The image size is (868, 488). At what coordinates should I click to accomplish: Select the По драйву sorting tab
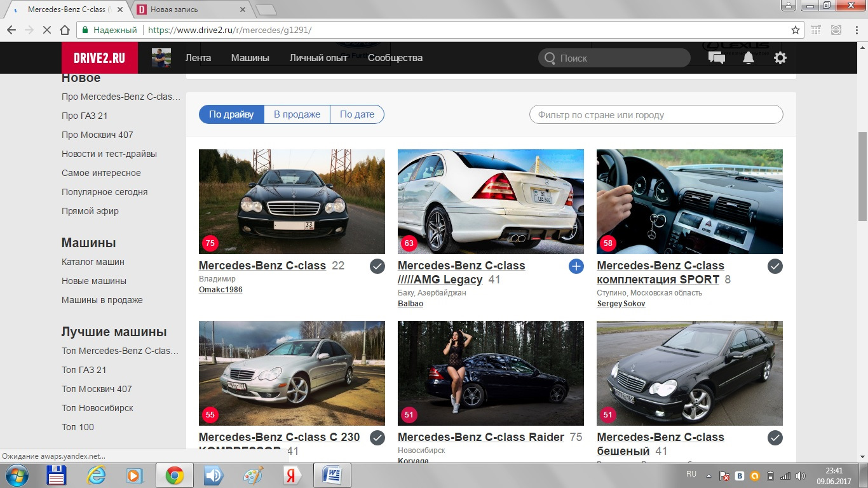tap(231, 114)
